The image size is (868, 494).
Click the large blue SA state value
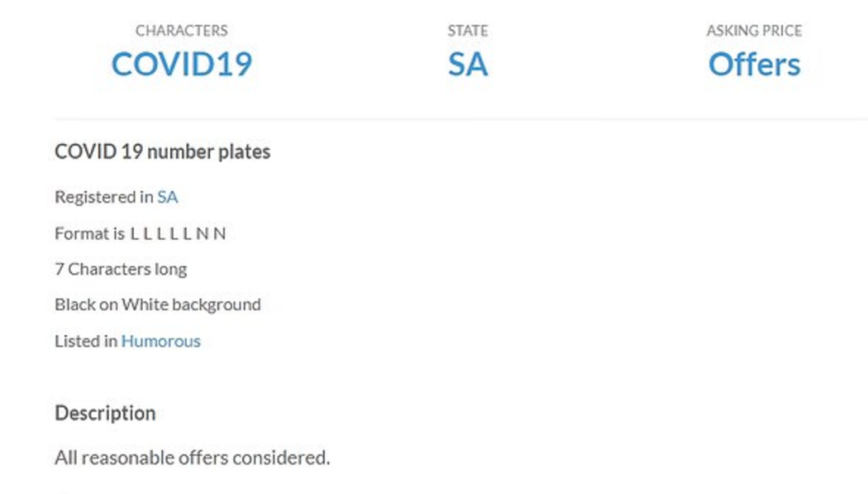(x=467, y=64)
